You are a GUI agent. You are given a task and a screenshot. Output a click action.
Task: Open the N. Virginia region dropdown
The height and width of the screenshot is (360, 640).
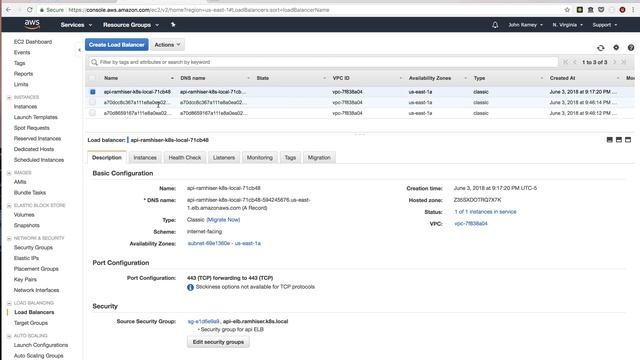click(567, 25)
